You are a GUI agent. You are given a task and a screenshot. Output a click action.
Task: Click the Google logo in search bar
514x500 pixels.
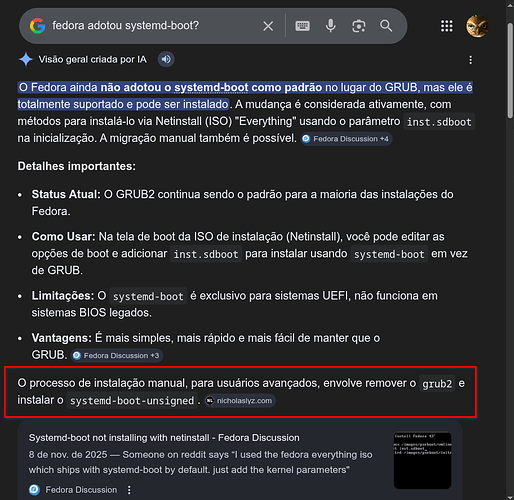[x=37, y=26]
